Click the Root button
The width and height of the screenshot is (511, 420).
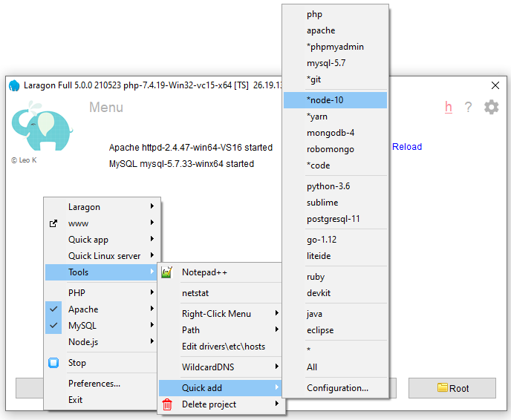[452, 388]
